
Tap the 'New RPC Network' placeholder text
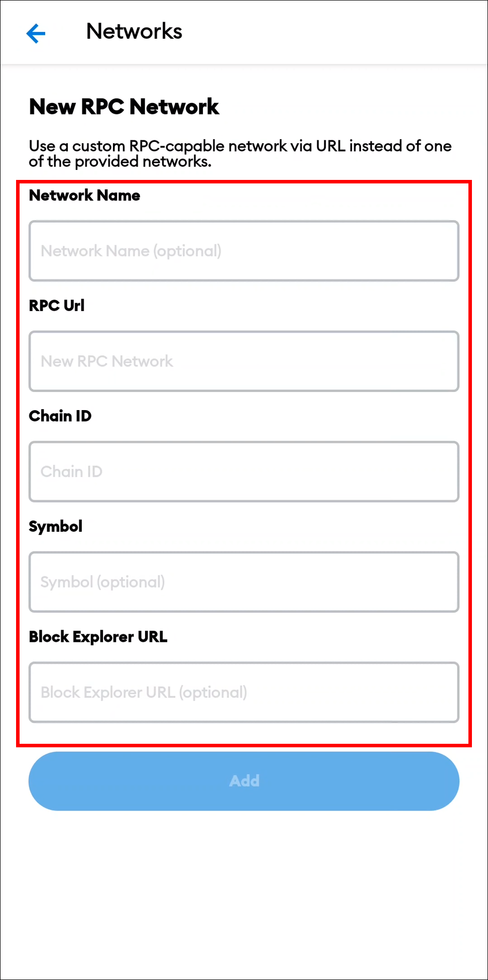[x=107, y=361]
